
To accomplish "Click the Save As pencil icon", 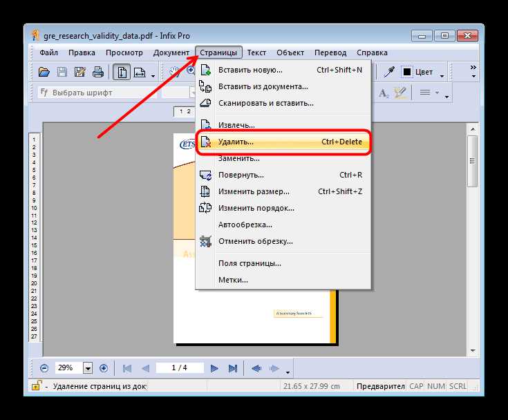I will (79, 72).
